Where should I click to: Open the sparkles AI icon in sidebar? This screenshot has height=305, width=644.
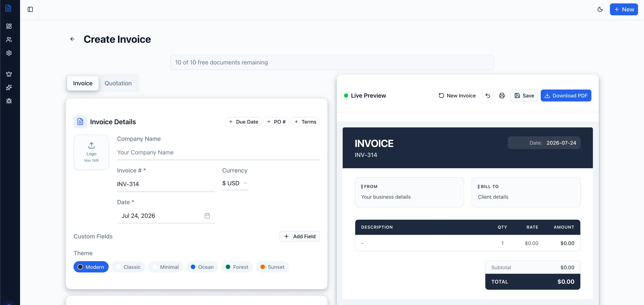[9, 87]
